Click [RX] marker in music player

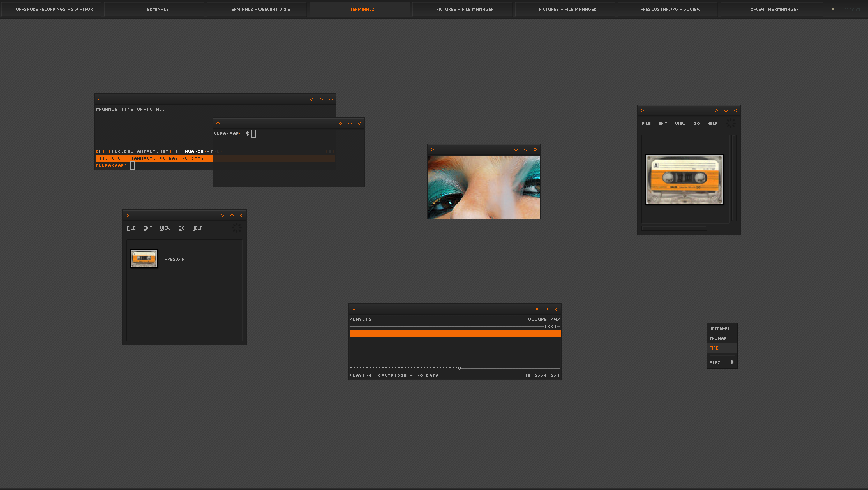pos(550,326)
